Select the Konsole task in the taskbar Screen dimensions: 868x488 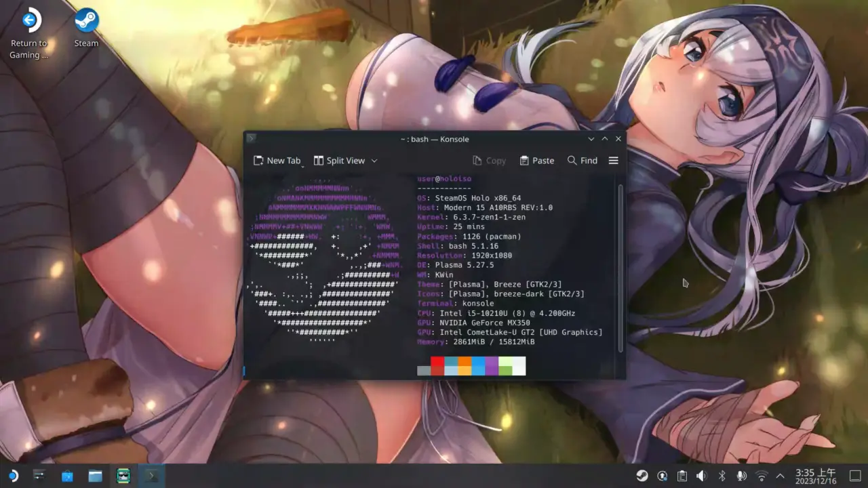[151, 476]
